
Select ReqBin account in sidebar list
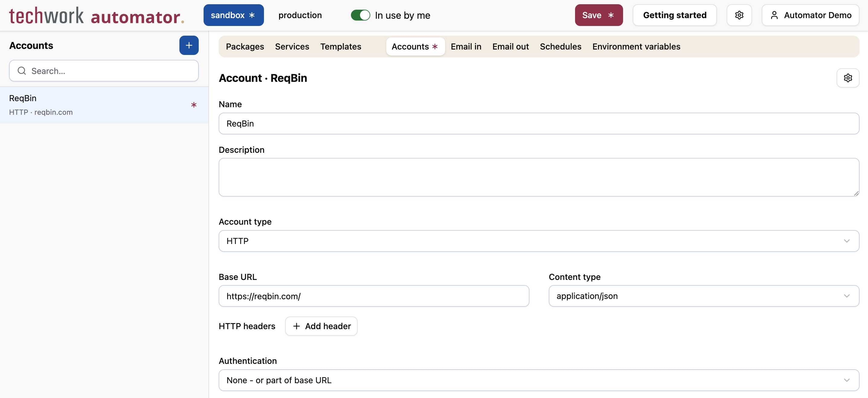pos(104,105)
